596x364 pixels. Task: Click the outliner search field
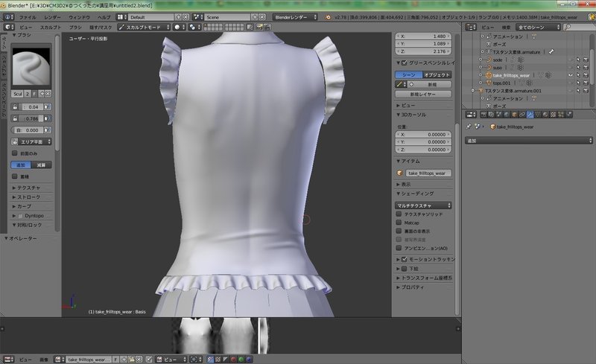tap(580, 27)
